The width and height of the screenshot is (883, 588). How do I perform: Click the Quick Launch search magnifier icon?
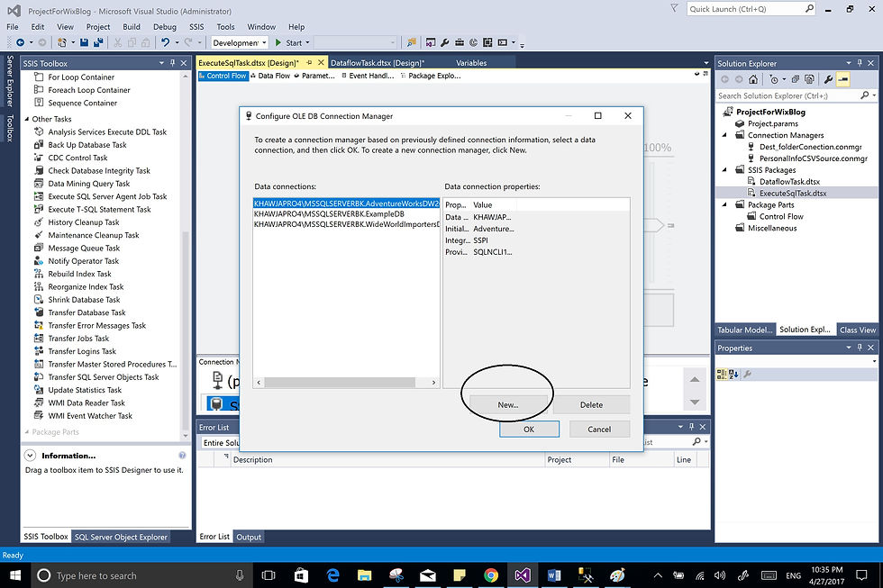(809, 8)
